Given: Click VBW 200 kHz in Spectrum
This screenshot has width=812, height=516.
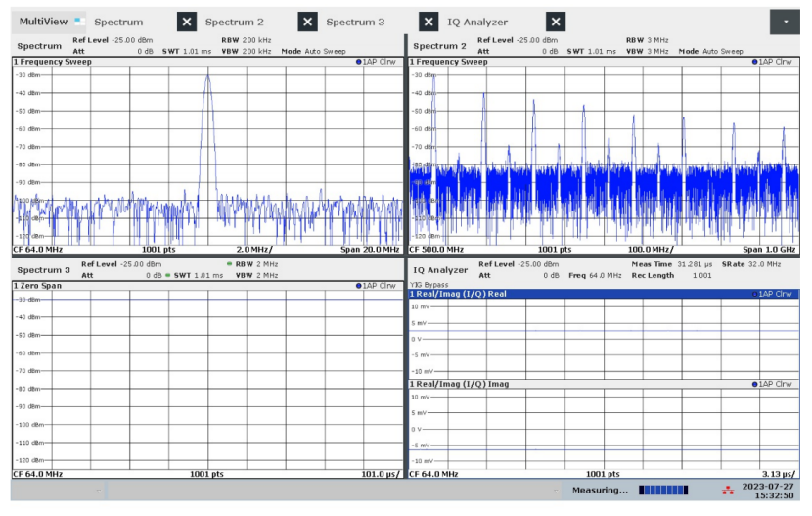Looking at the screenshot, I should 247,51.
